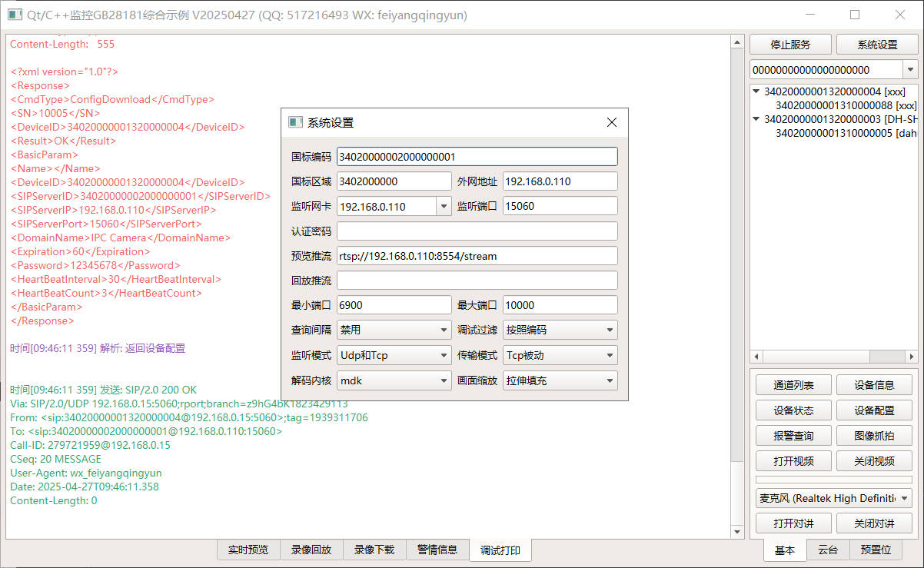Click 关闭视频 button
This screenshot has height=568, width=924.
874,461
